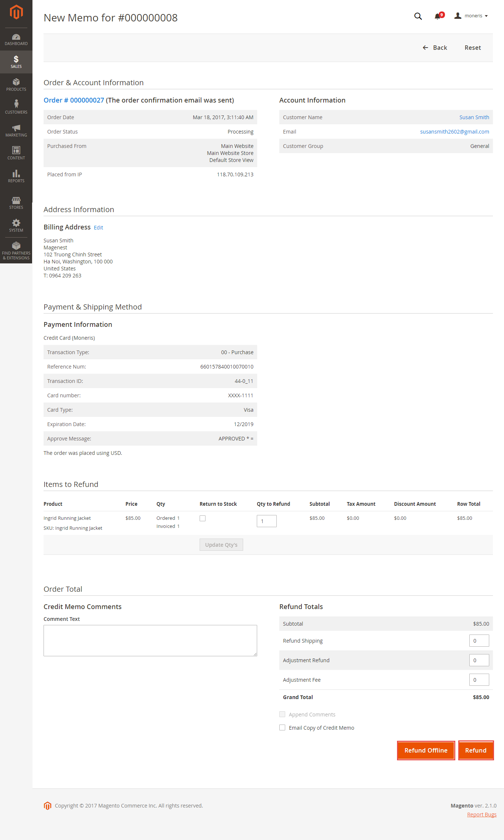Click the Refund Offline button
Image resolution: width=504 pixels, height=840 pixels.
click(426, 750)
